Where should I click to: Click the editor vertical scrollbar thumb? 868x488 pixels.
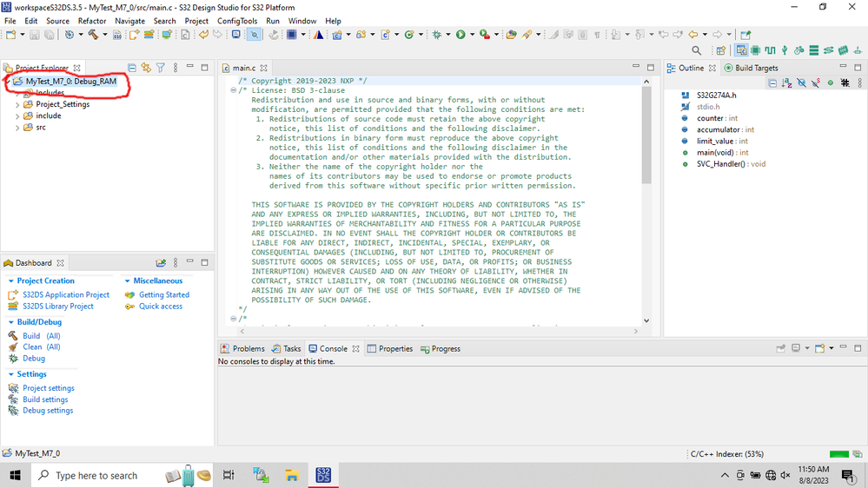click(x=646, y=135)
